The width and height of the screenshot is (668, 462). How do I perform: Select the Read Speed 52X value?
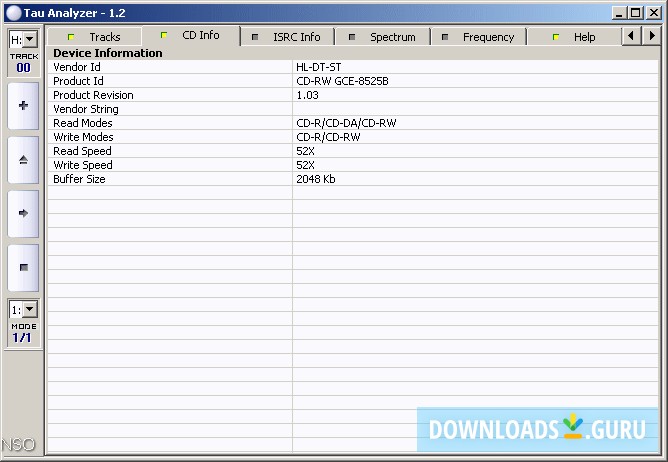tap(305, 151)
